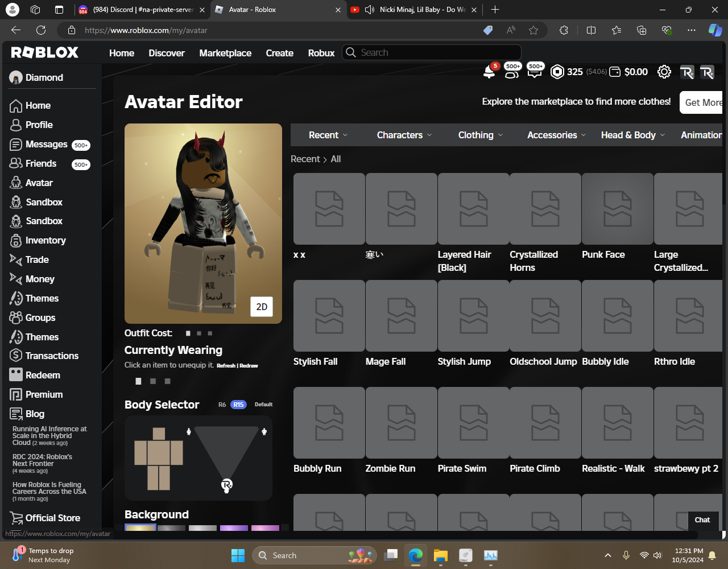Click the Messages sidebar icon

[16, 145]
